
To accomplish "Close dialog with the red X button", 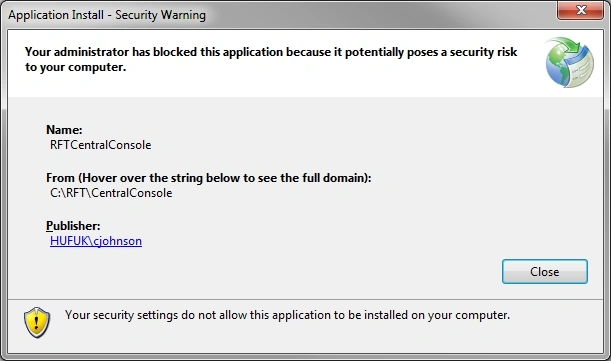I will click(x=581, y=10).
